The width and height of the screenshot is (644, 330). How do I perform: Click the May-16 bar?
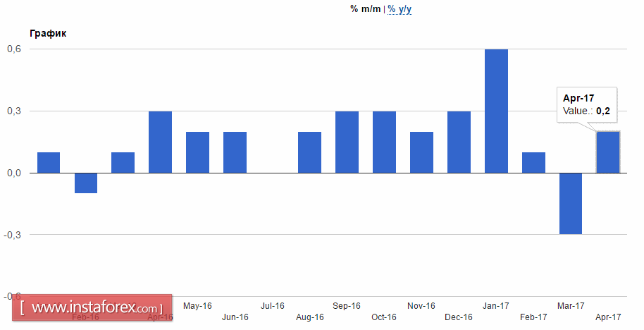click(197, 152)
